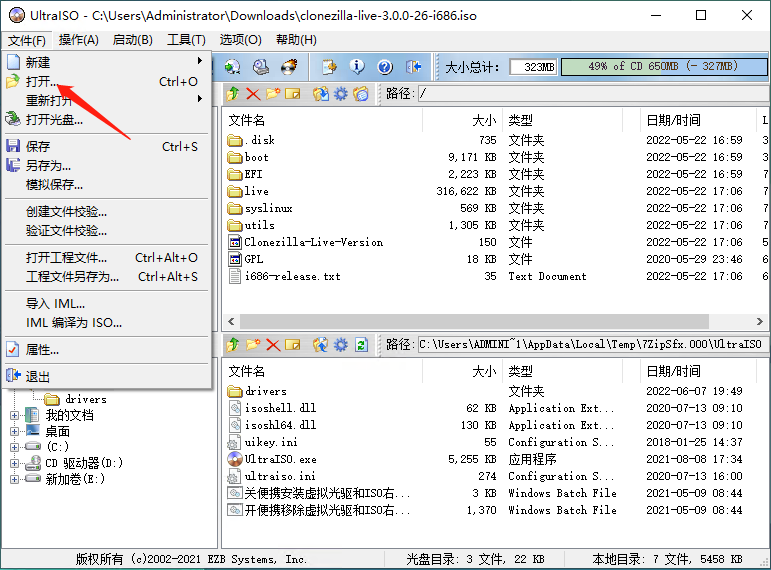The width and height of the screenshot is (771, 570).
Task: Choose 保存 from the File menu
Action: [x=107, y=147]
